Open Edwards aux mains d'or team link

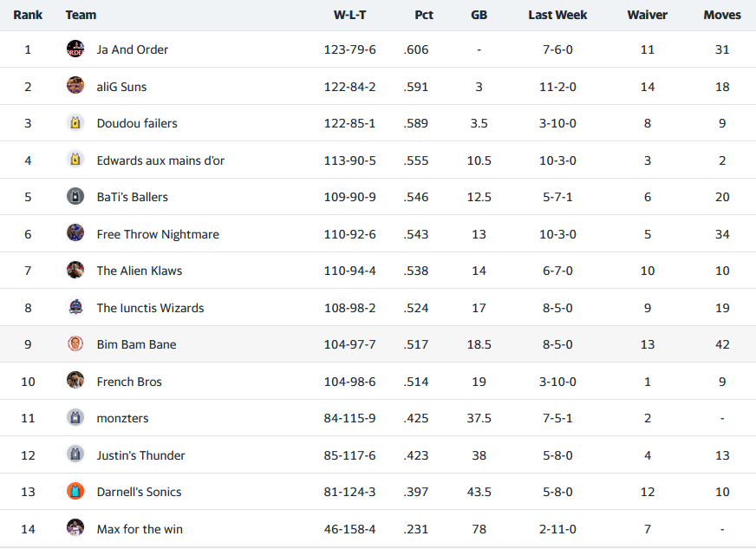click(160, 160)
